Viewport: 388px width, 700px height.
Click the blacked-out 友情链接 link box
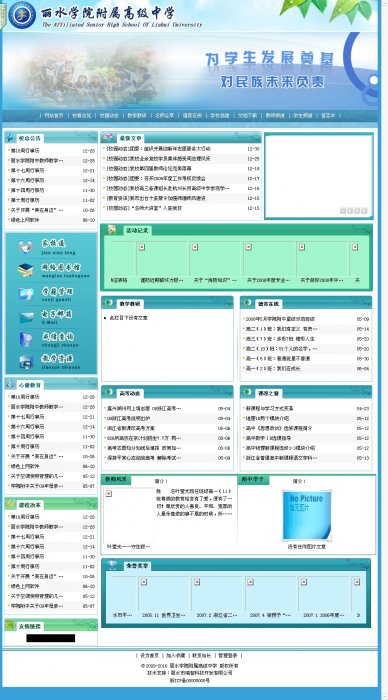pyautogui.click(x=50, y=638)
